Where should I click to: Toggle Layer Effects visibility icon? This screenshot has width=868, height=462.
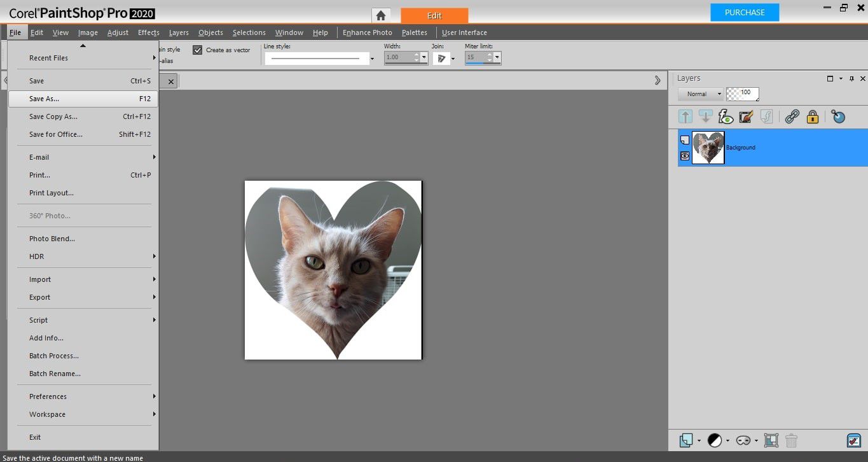point(726,116)
